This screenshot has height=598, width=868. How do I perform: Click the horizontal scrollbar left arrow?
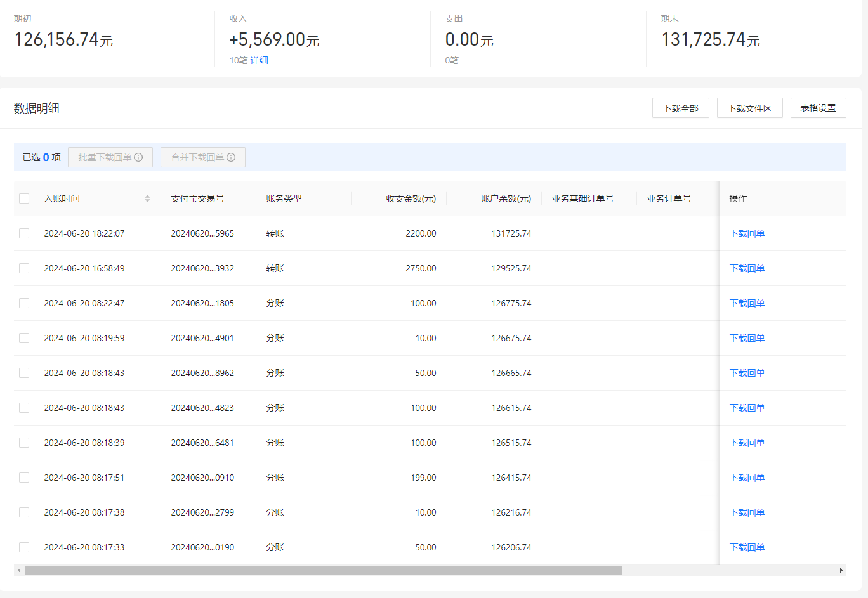(x=19, y=570)
